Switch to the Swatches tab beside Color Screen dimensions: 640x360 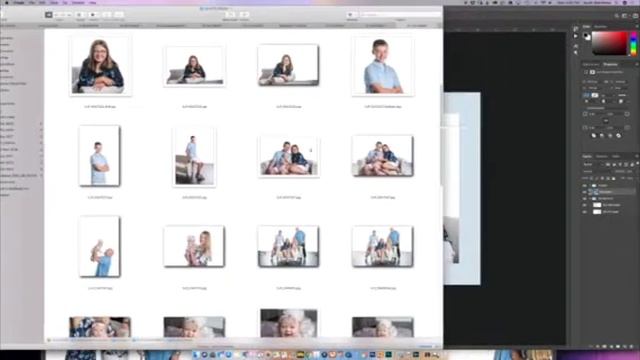[x=600, y=27]
